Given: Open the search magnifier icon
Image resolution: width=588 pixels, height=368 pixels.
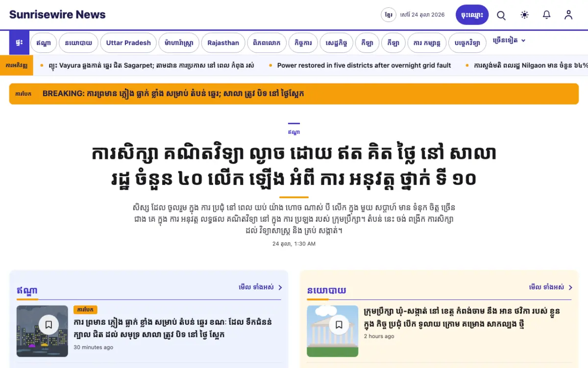Looking at the screenshot, I should tap(501, 15).
